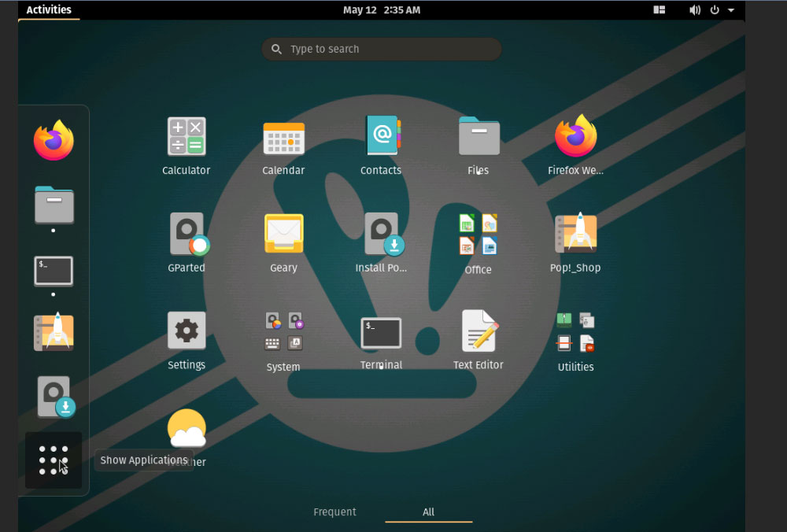Expand system menu dropdown arrow
This screenshot has width=787, height=532.
tap(731, 10)
